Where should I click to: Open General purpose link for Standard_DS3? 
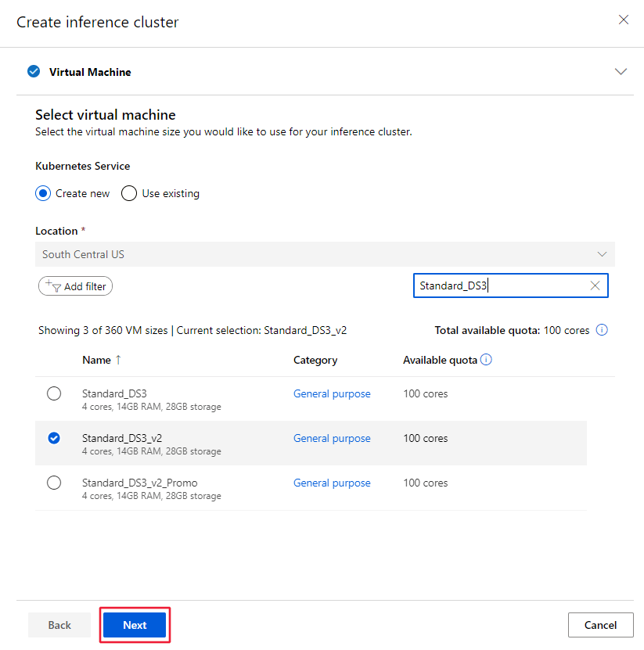click(332, 393)
